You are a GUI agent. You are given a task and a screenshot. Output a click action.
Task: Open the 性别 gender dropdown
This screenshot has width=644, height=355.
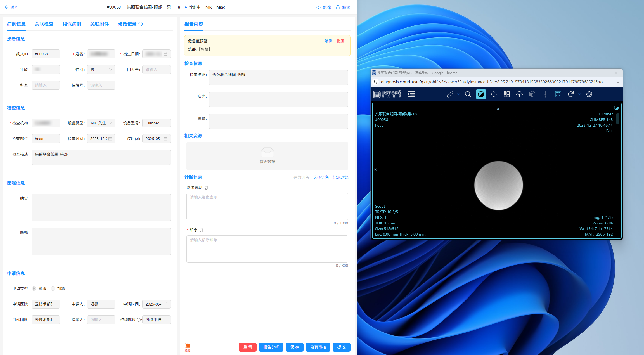tap(101, 70)
